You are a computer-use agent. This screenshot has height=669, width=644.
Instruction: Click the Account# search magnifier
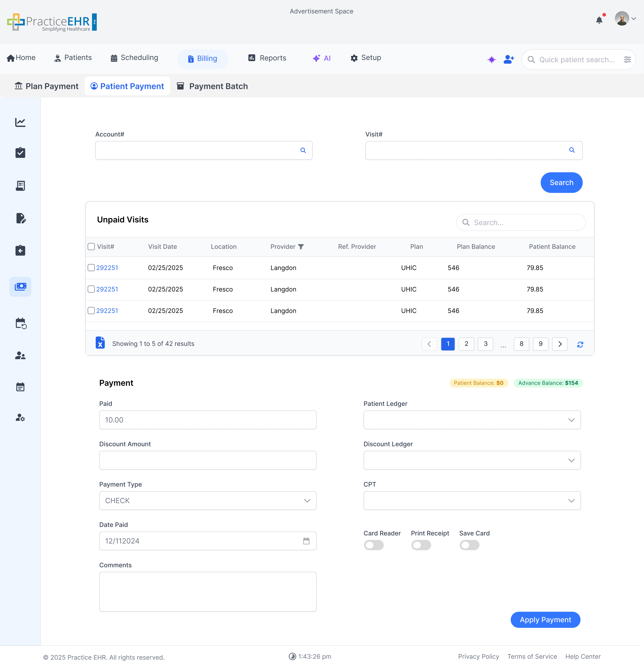click(x=303, y=150)
